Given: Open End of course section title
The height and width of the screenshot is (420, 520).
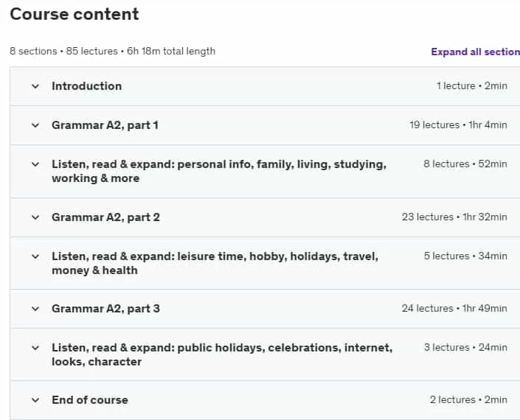Looking at the screenshot, I should click(x=90, y=400).
